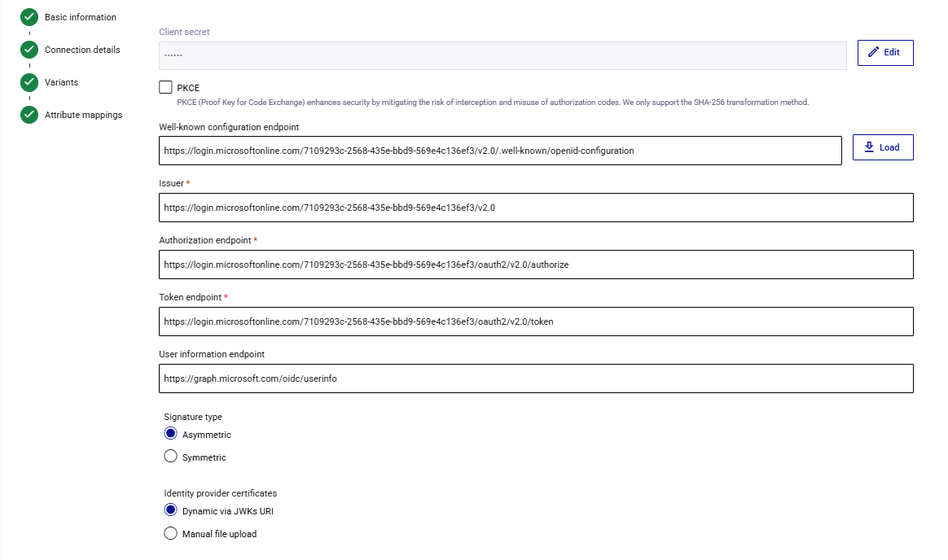Viewport: 948px width, 560px height.
Task: Open the Attribute mappings step
Action: click(x=83, y=116)
